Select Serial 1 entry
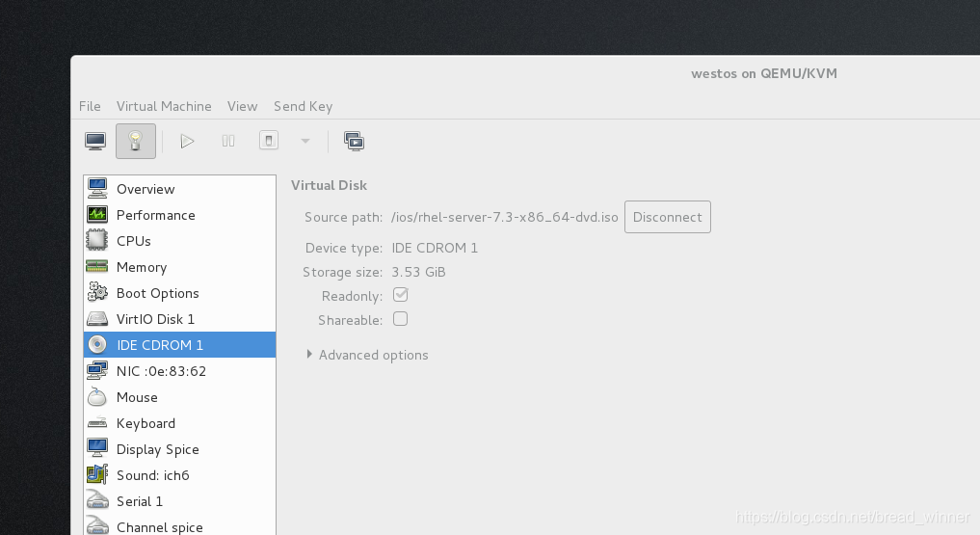 (179, 501)
